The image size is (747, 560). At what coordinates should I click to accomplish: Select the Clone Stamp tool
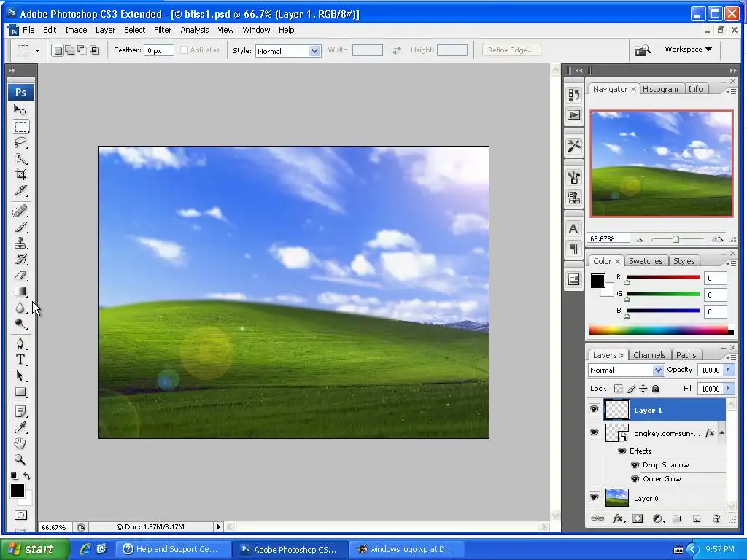click(x=20, y=244)
